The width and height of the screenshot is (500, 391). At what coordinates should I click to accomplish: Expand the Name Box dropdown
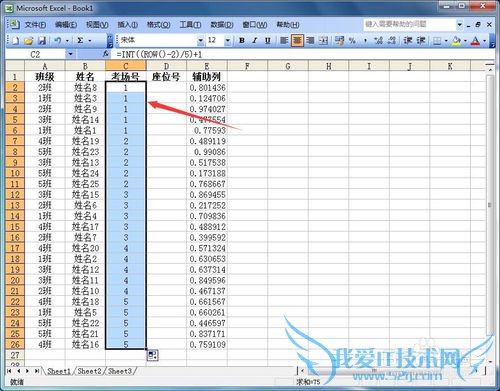70,54
